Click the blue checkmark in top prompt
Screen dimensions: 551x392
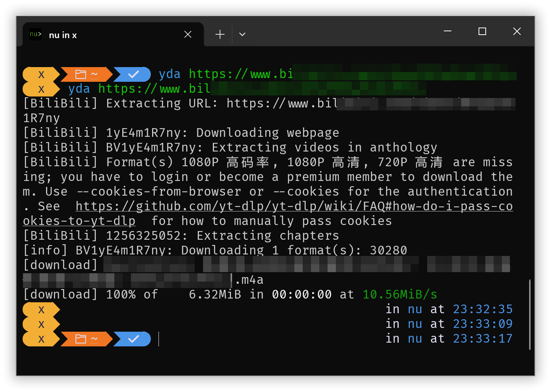(134, 75)
